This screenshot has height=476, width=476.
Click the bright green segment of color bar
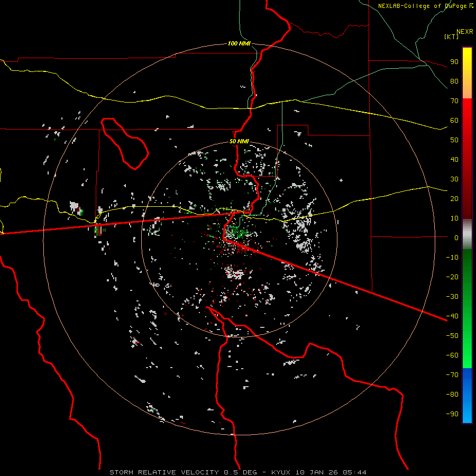[467, 309]
